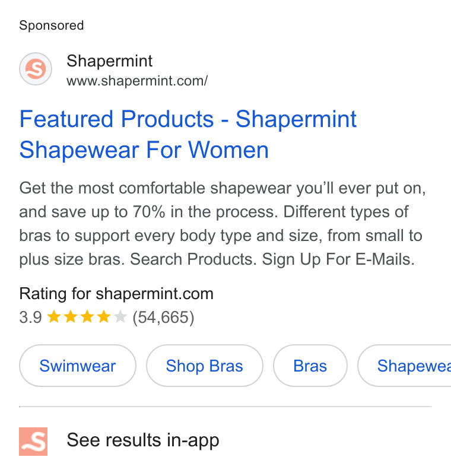451x476 pixels.
Task: Select the Swimwear chip
Action: click(78, 366)
